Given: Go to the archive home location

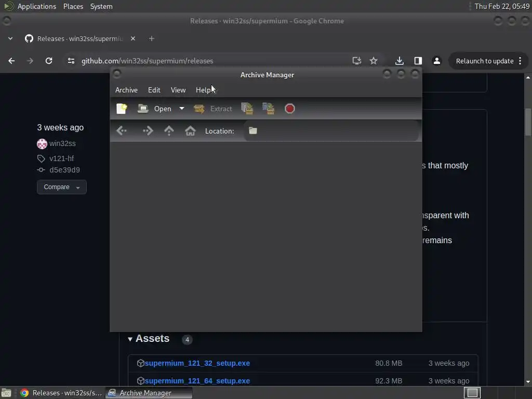Looking at the screenshot, I should point(190,130).
